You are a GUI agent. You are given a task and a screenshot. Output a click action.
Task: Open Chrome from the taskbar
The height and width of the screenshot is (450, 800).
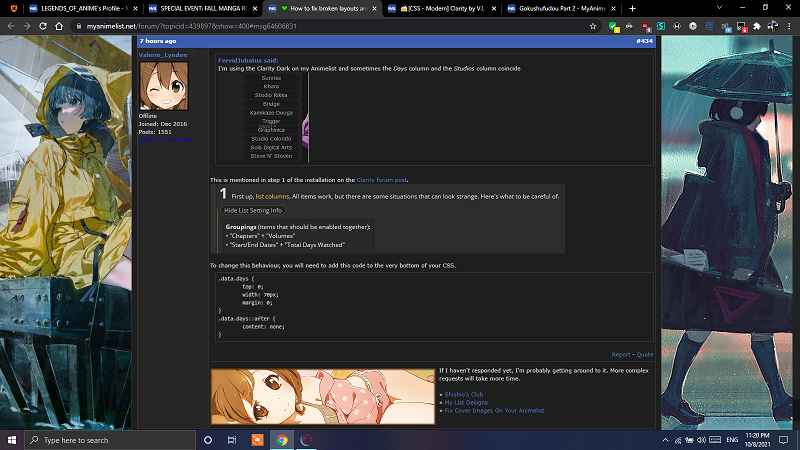(x=282, y=440)
